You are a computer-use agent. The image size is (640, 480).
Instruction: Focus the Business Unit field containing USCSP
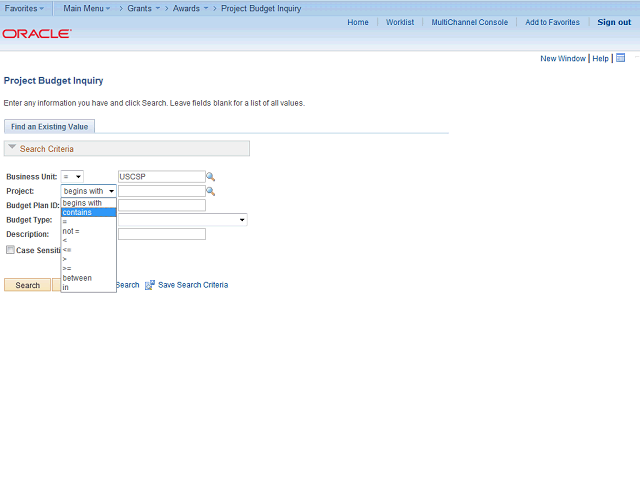(x=162, y=177)
